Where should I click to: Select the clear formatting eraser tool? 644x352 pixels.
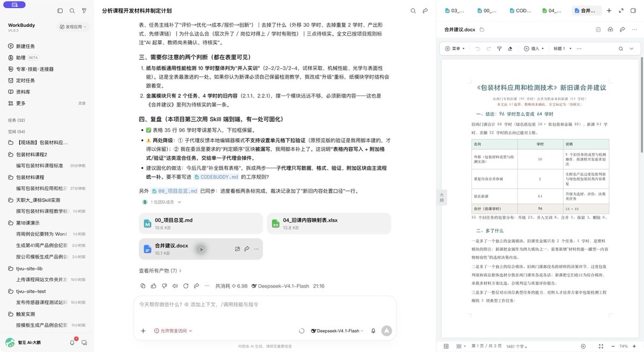click(509, 48)
